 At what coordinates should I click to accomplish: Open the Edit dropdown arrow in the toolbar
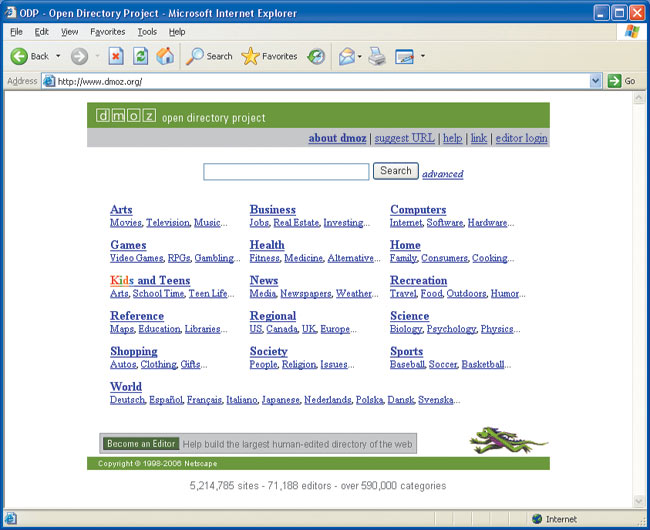pos(423,56)
